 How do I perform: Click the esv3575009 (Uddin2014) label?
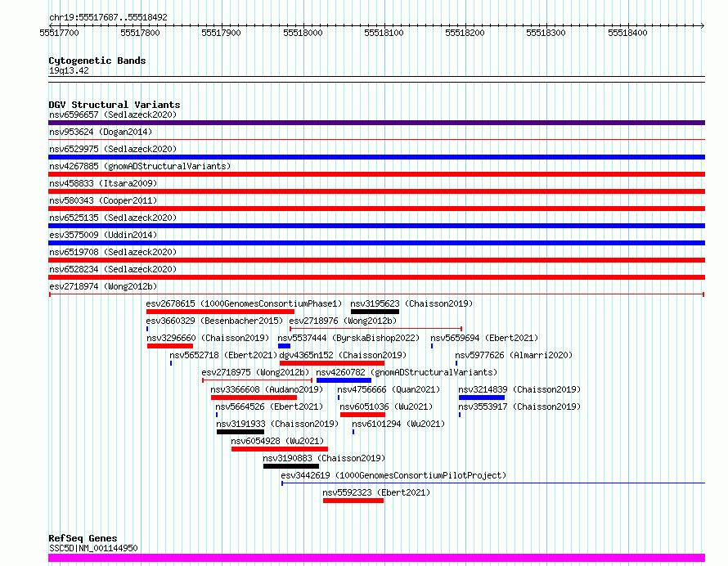pos(103,235)
